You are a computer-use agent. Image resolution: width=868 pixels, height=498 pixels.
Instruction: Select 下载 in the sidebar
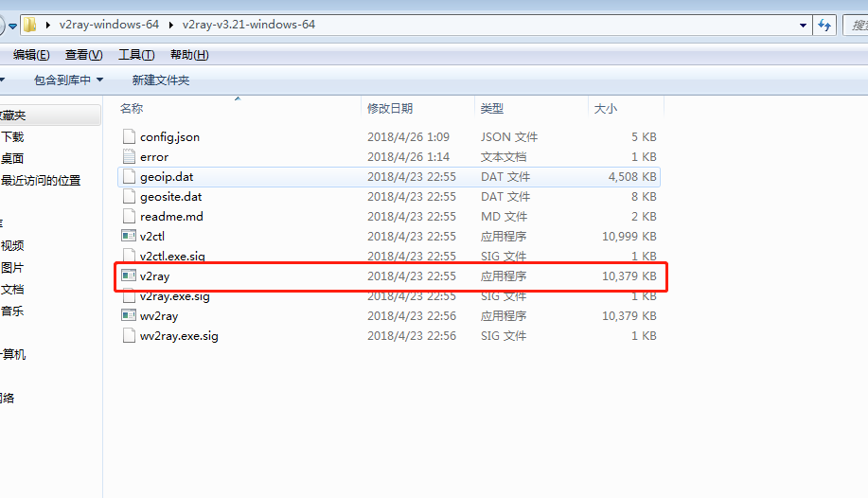tap(12, 137)
